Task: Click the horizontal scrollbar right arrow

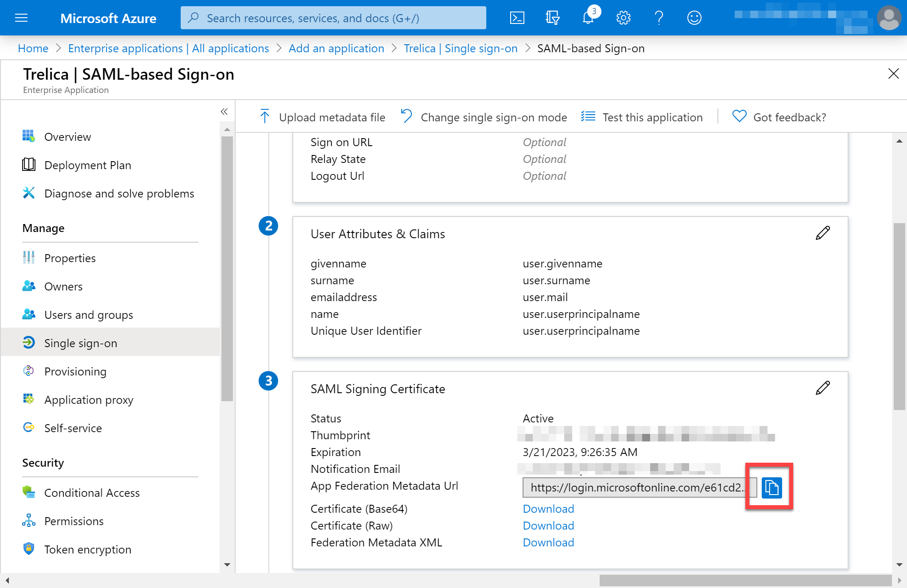Action: tap(899, 580)
